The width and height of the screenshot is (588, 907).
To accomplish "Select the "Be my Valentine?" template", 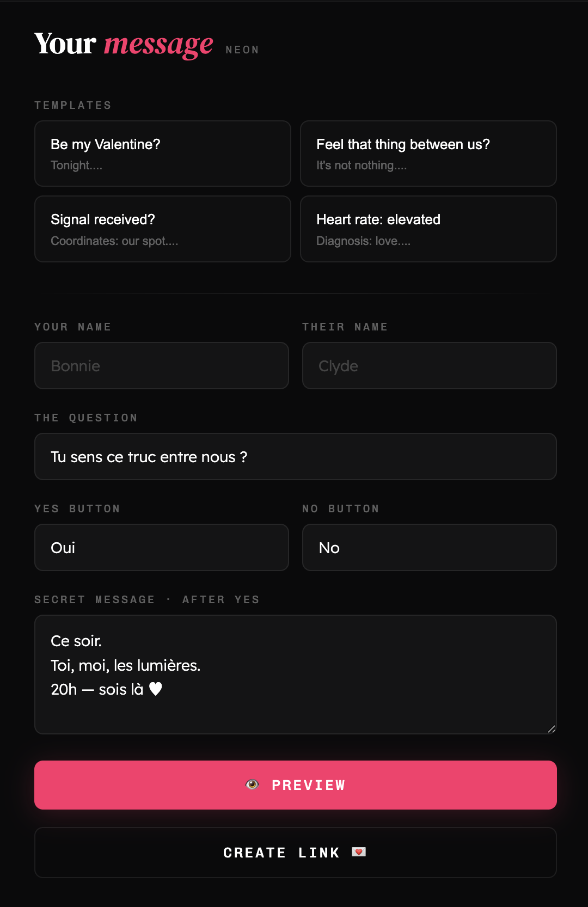I will (162, 154).
